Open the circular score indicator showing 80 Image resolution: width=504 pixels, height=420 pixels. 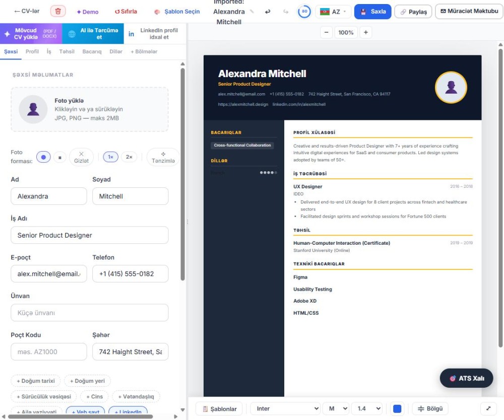(x=304, y=12)
